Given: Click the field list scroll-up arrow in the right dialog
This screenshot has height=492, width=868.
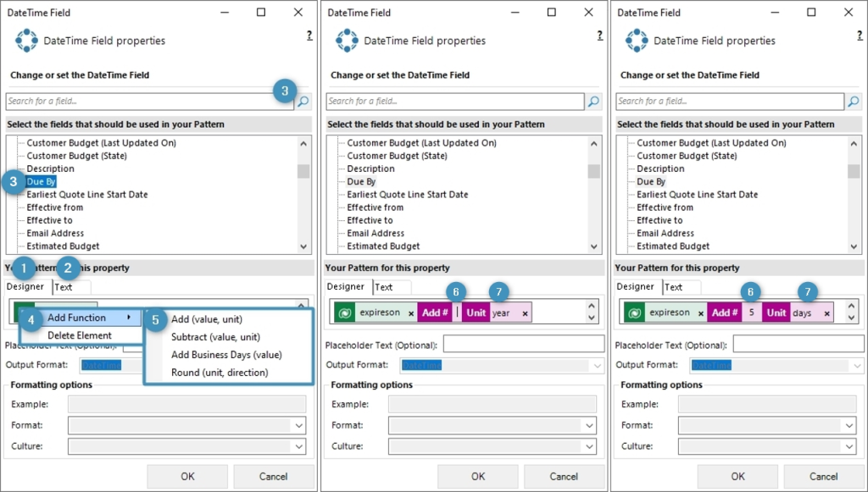Looking at the screenshot, I should point(854,144).
